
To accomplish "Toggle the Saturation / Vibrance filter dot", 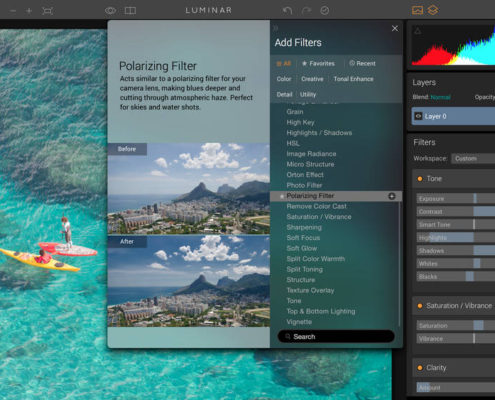I will coord(420,306).
